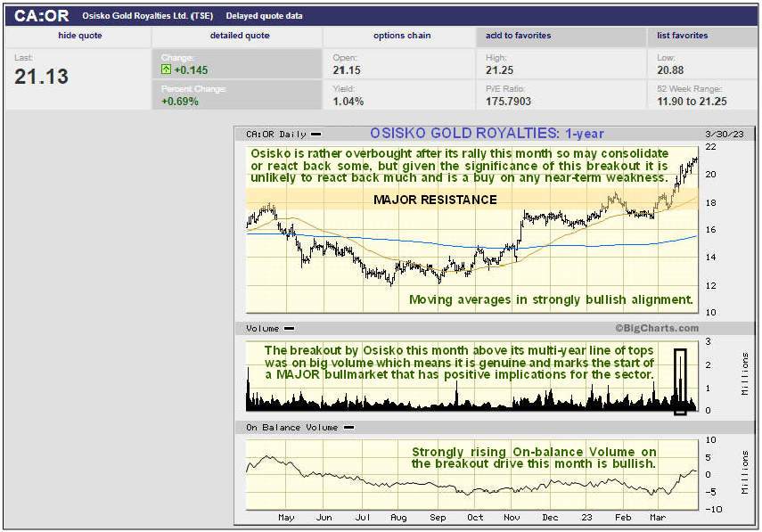Click the Nov label on the time axis

512,518
